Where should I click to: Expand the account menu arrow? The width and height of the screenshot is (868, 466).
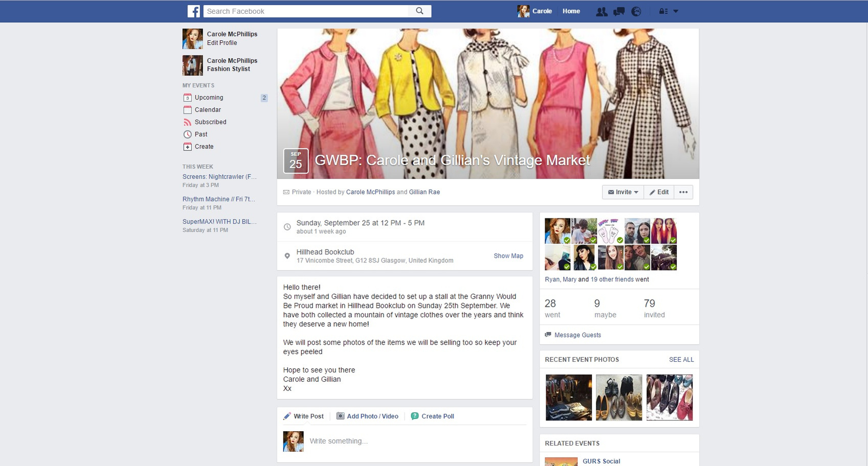click(x=676, y=11)
